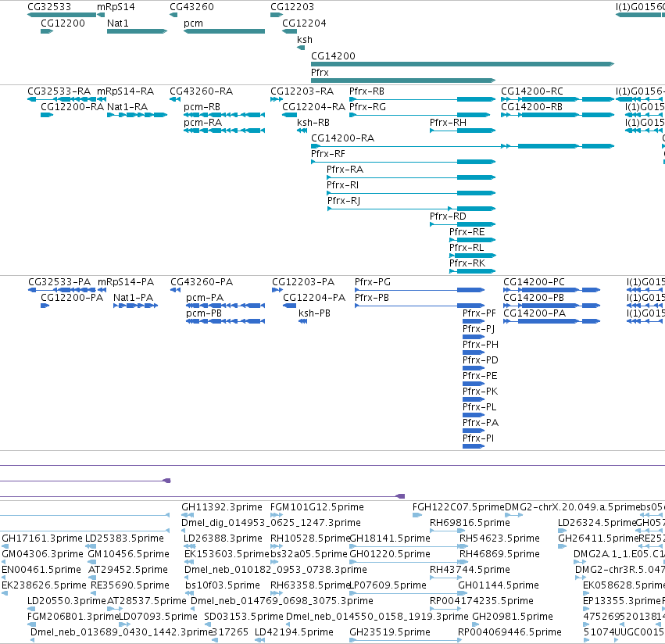This screenshot has width=665, height=644.
Task: Click EST AT29452.5prime label
Action: [x=128, y=570]
